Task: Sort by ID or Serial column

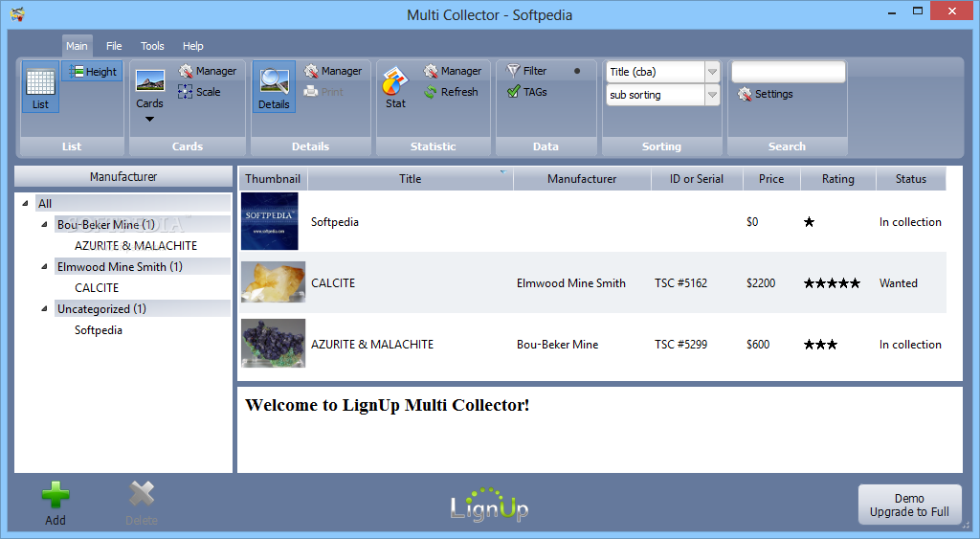Action: 697,179
